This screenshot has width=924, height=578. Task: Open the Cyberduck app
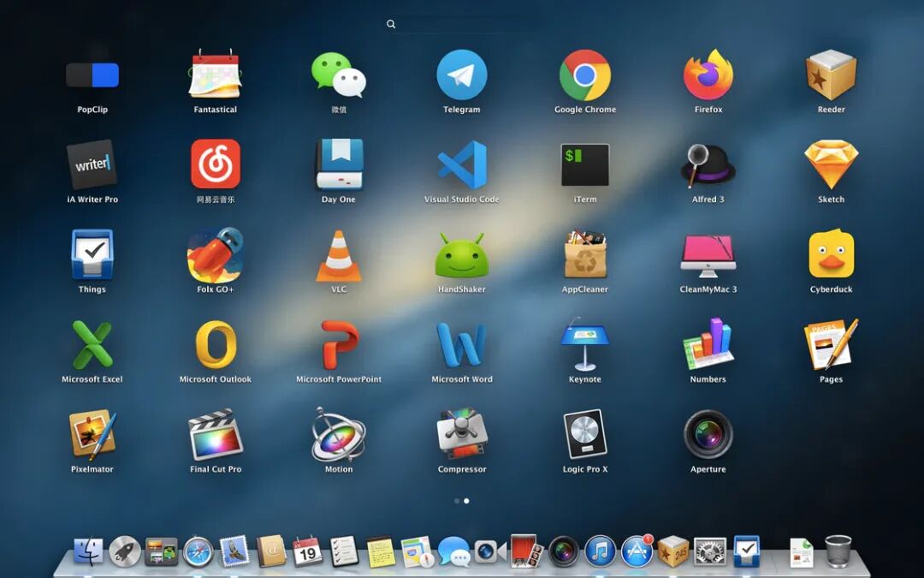point(832,253)
